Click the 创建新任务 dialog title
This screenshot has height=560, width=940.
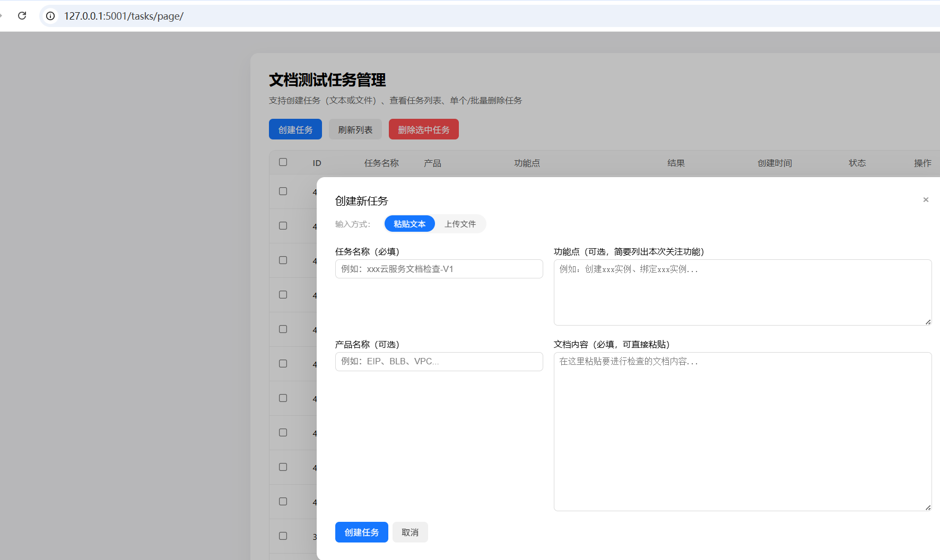362,201
